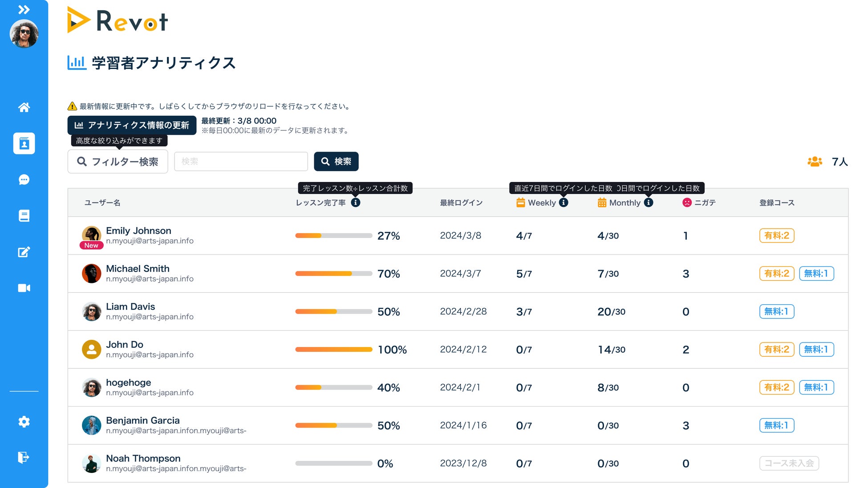Click info icon beside レッスン完了率
868x488 pixels.
click(x=355, y=202)
